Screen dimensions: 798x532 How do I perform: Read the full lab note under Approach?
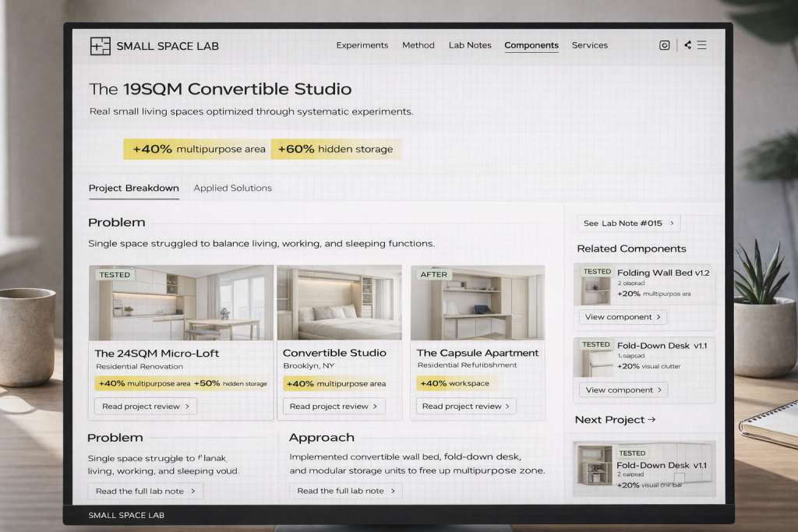tap(345, 491)
